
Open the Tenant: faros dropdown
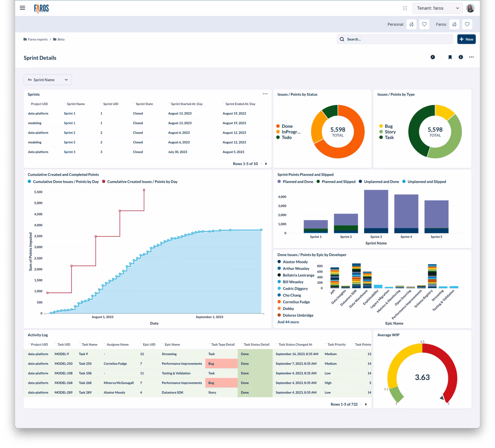(x=438, y=8)
